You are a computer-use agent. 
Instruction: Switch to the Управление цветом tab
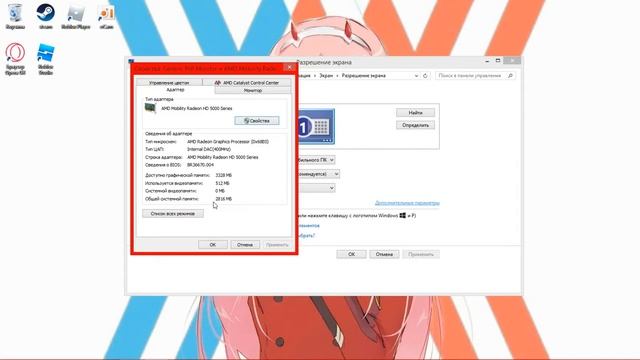[x=169, y=83]
